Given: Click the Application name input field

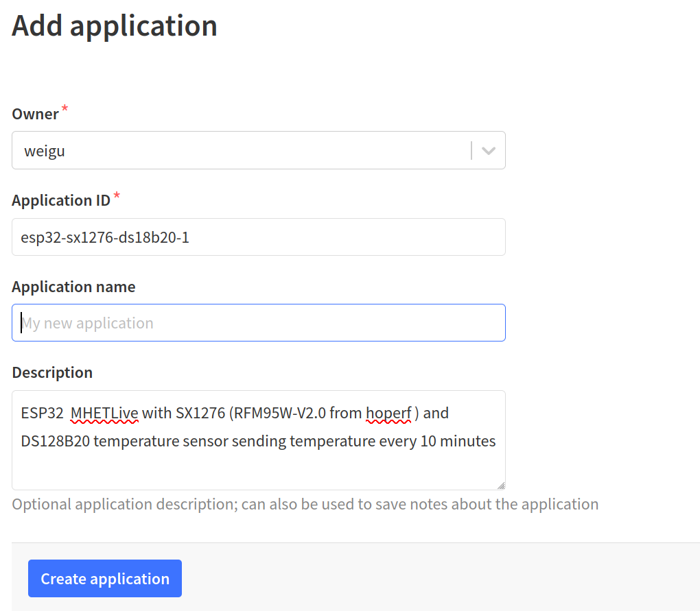Looking at the screenshot, I should pyautogui.click(x=259, y=323).
